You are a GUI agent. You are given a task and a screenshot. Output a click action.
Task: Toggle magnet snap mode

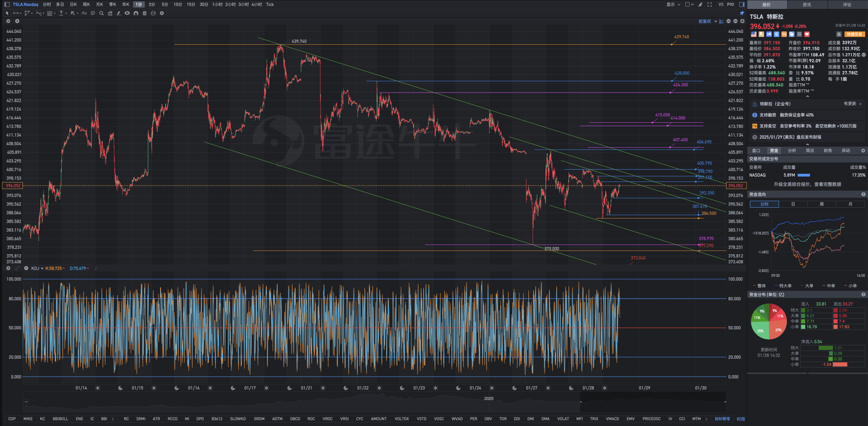[136, 13]
